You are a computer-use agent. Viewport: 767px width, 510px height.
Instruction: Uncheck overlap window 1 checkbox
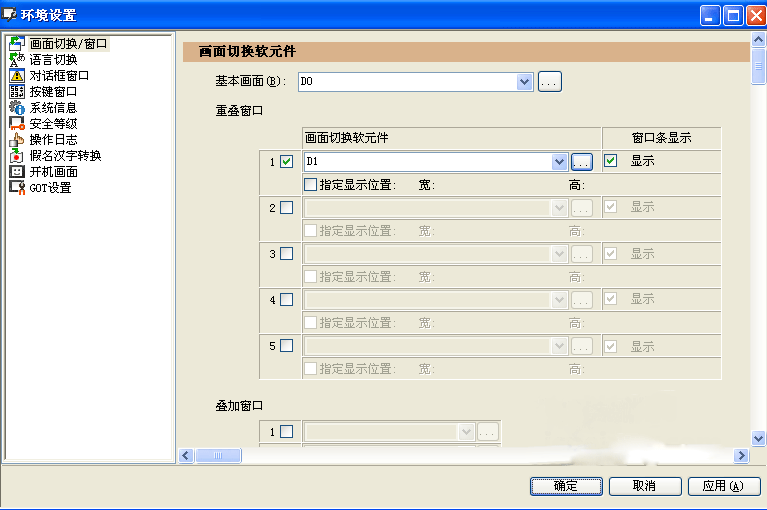[x=287, y=161]
